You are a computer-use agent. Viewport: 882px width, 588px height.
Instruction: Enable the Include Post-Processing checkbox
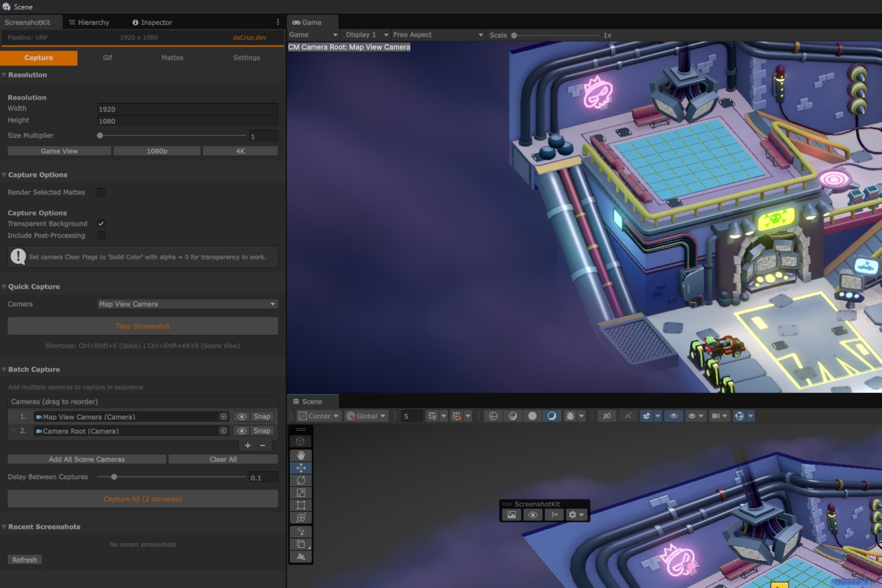[101, 235]
